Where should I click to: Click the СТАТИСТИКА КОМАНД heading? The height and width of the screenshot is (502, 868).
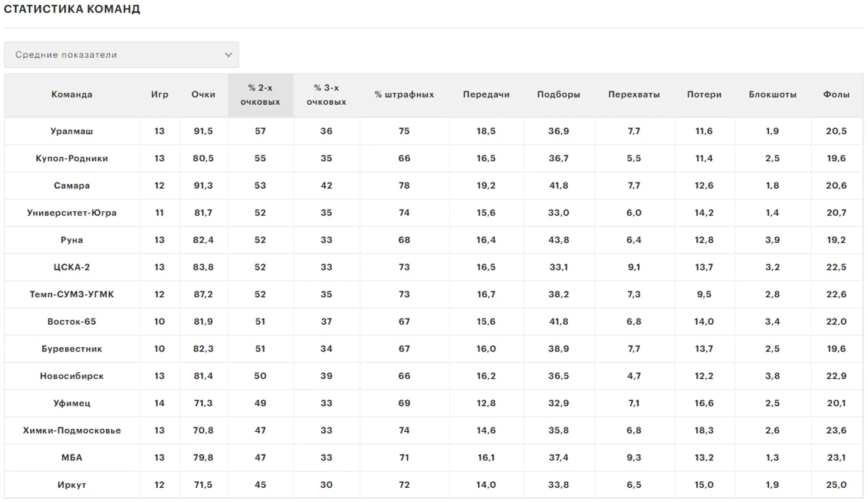pyautogui.click(x=72, y=9)
